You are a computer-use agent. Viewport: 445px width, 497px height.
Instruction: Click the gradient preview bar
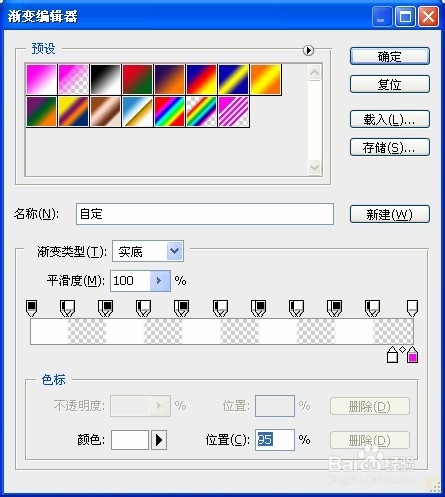point(222,331)
